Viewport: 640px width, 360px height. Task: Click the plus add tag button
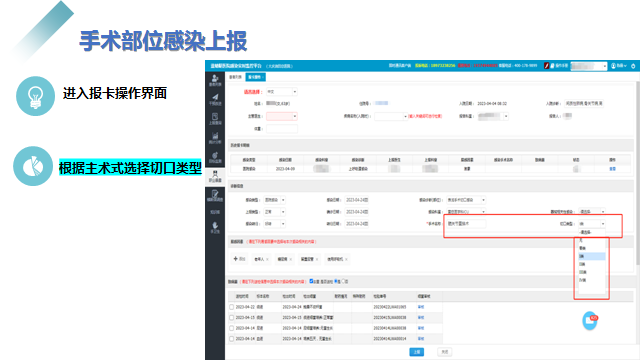tap(239, 259)
